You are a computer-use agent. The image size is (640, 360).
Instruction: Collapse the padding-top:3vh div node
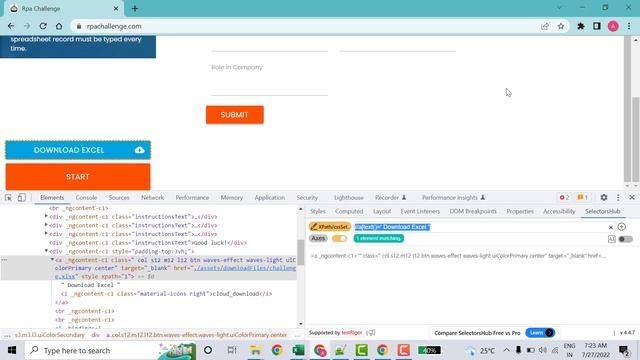coord(46,251)
